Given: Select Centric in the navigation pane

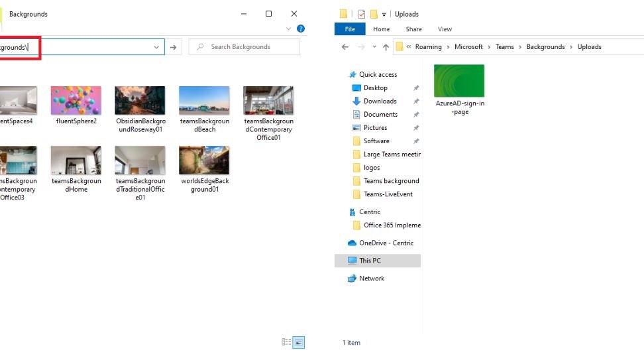Looking at the screenshot, I should pyautogui.click(x=369, y=212).
